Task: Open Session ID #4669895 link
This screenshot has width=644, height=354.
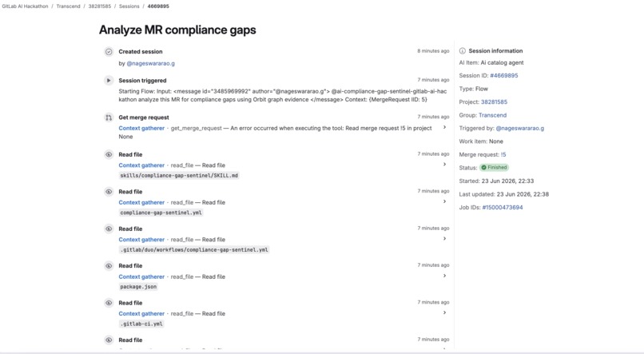Action: (504, 76)
